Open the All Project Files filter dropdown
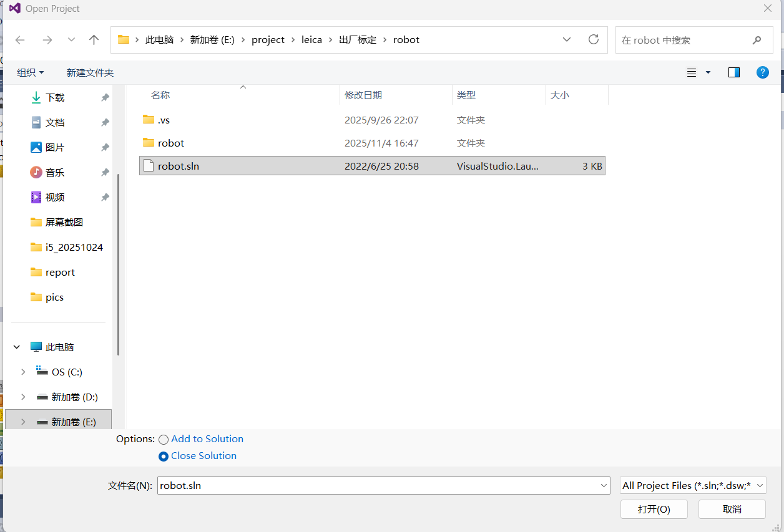 coord(693,485)
